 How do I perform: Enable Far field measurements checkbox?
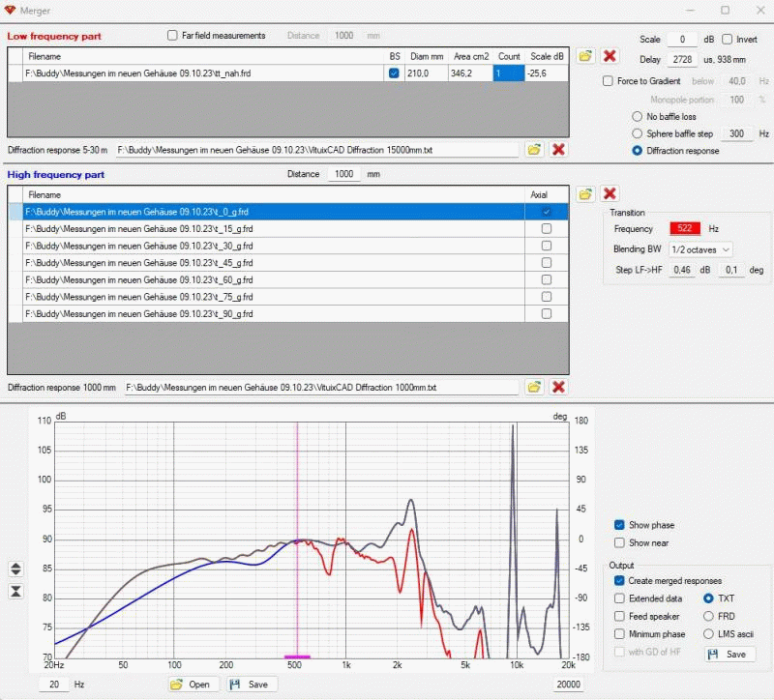173,36
